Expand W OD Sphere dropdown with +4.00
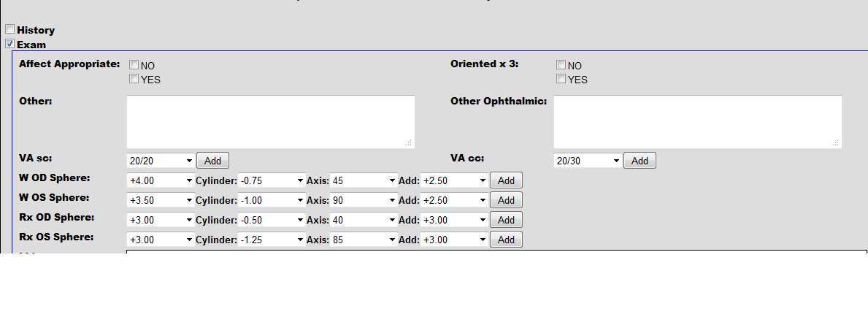The width and height of the screenshot is (868, 336). click(x=161, y=180)
